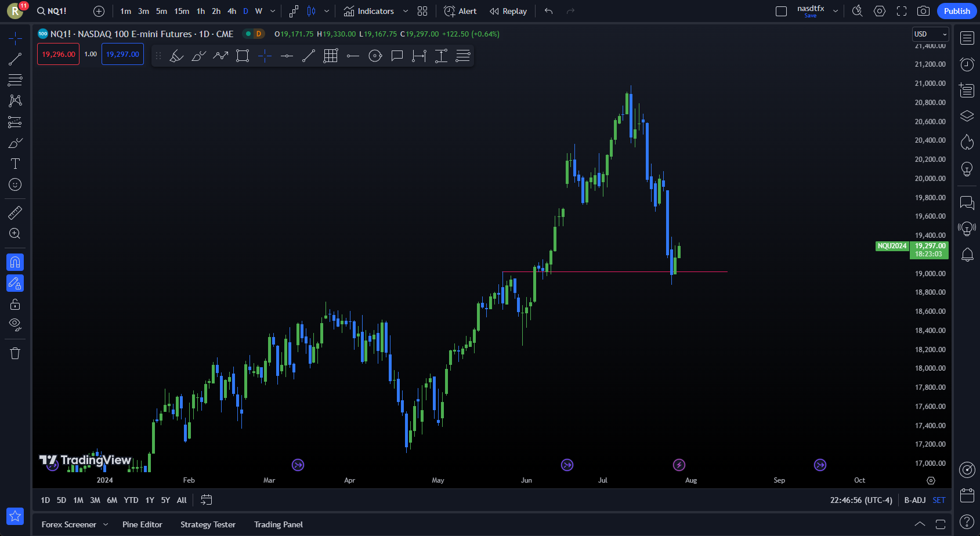980x536 pixels.
Task: Expand the Forex Screener dropdown arrow
Action: 106,524
